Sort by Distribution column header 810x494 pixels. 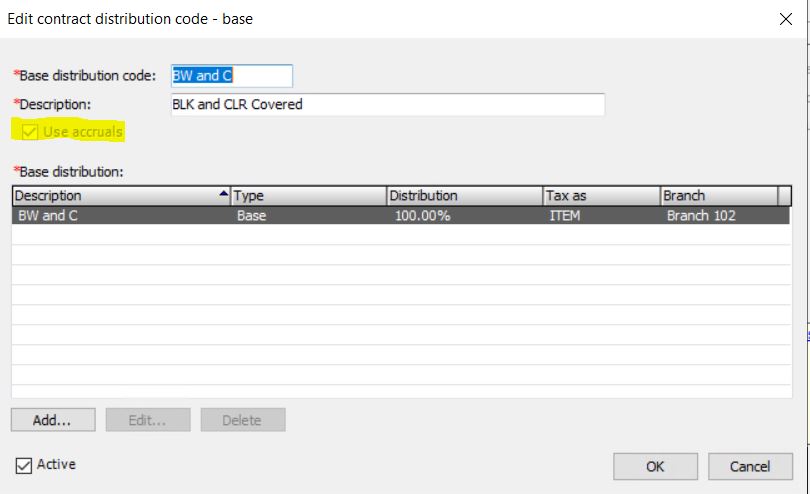462,196
